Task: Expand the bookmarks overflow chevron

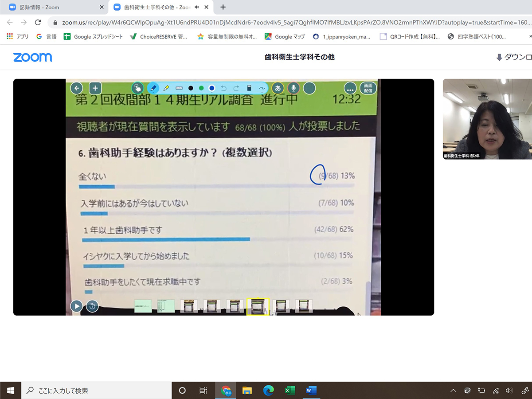Action: pyautogui.click(x=530, y=37)
